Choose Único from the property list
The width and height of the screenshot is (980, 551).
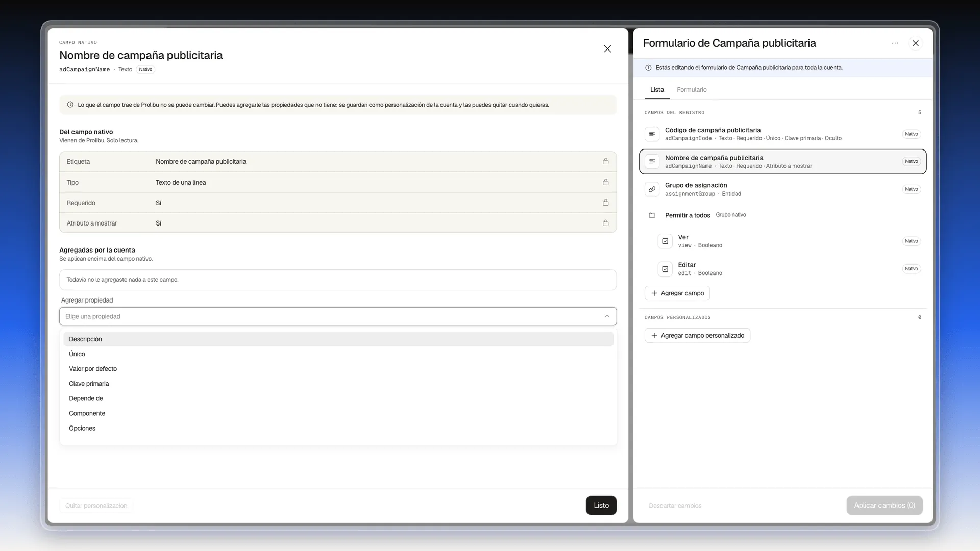(338, 354)
